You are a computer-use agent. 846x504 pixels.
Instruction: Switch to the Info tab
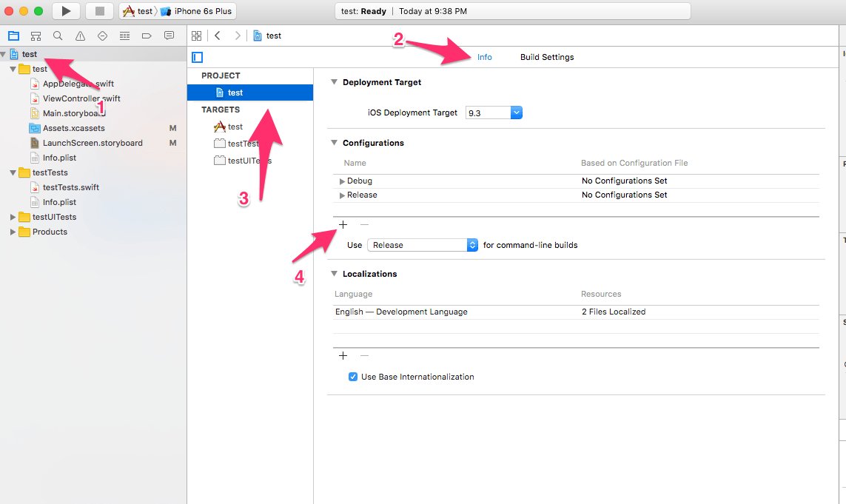(485, 57)
